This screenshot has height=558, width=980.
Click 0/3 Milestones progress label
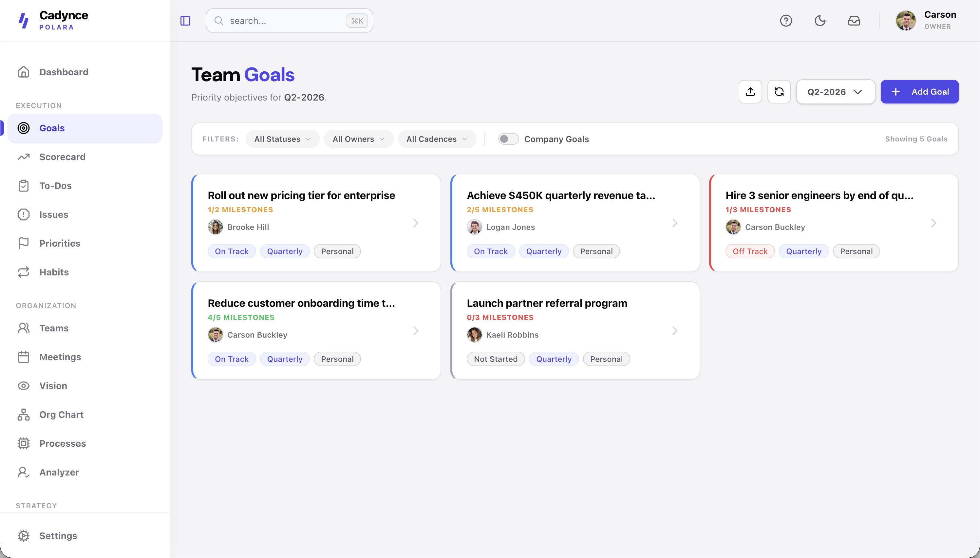(x=500, y=317)
